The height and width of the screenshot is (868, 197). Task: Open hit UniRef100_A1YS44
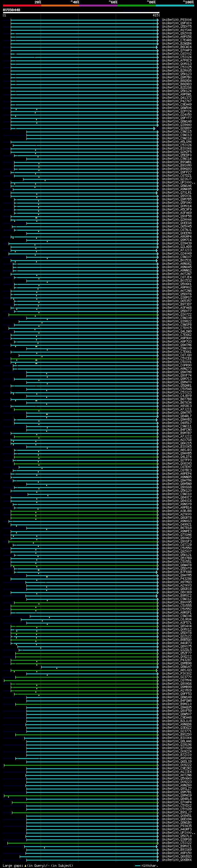tap(177, 30)
